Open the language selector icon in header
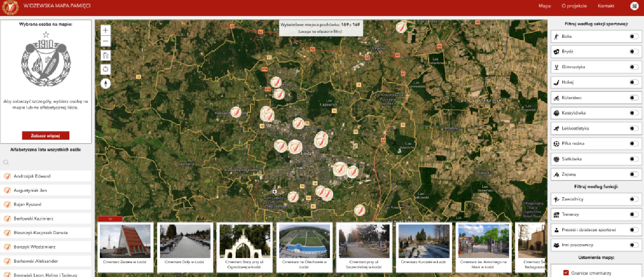The width and height of the screenshot is (644, 277). pos(634,6)
